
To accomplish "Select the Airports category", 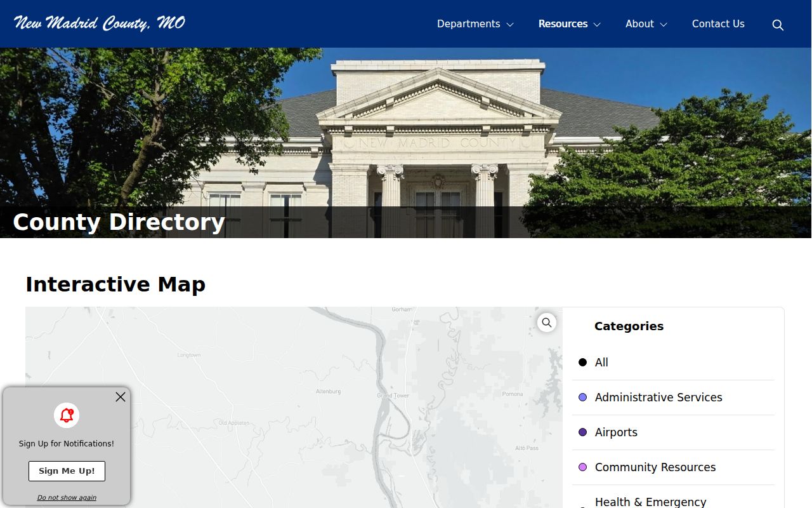I will coord(673,432).
